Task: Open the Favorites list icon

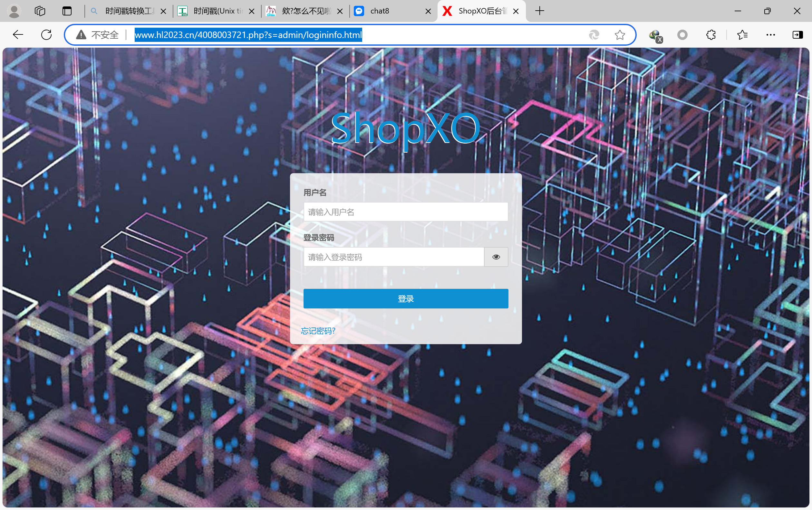Action: point(742,35)
